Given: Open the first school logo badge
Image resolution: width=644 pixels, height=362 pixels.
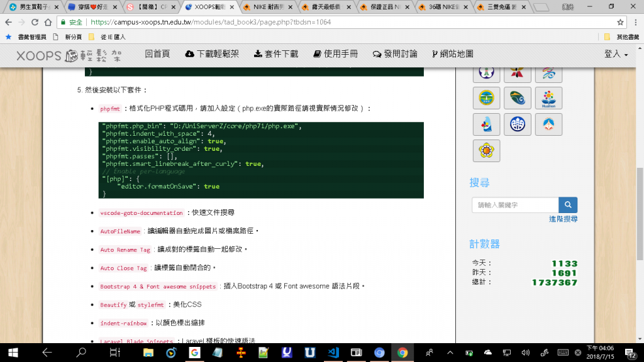Looking at the screenshot, I should coord(486,74).
